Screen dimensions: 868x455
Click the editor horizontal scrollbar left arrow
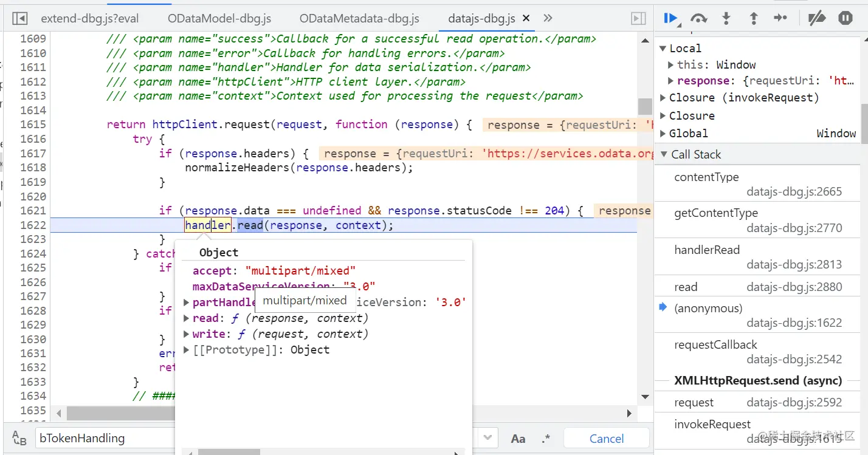click(59, 413)
